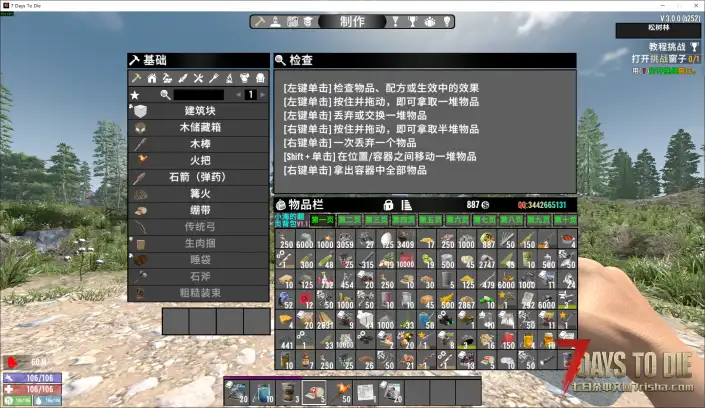Select the 木棒 recipe

[199, 144]
